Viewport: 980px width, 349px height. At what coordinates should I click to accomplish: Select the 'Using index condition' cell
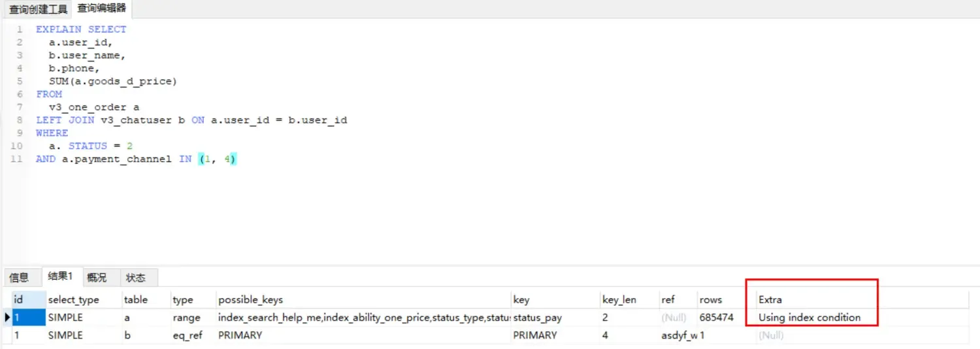click(x=809, y=318)
